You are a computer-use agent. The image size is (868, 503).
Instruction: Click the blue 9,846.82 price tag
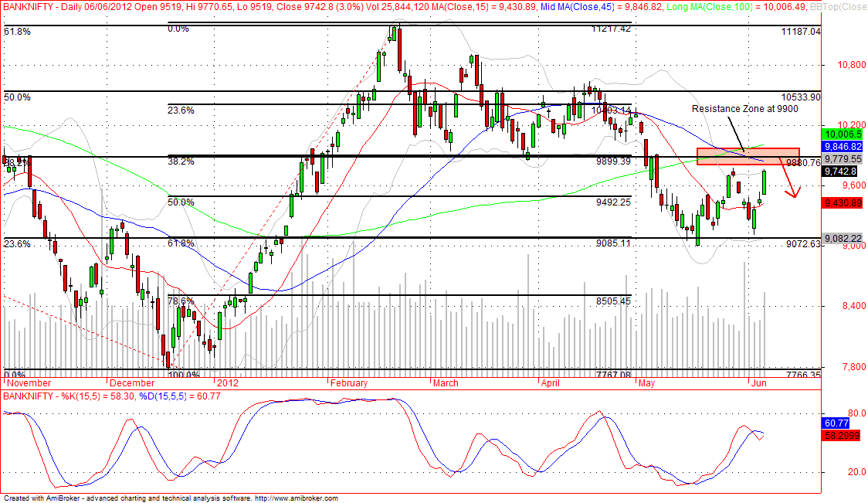tap(843, 146)
